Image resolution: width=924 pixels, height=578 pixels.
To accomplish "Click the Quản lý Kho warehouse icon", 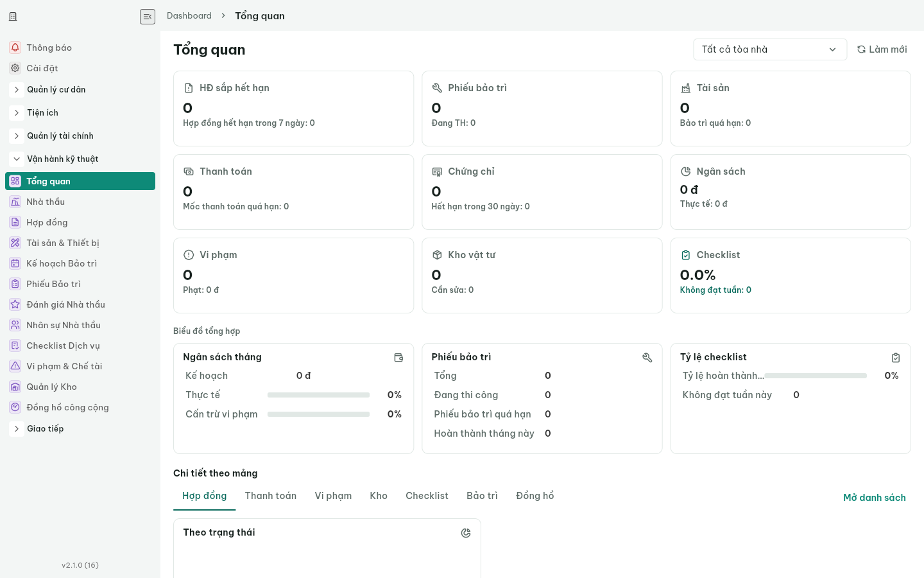I will pos(15,387).
